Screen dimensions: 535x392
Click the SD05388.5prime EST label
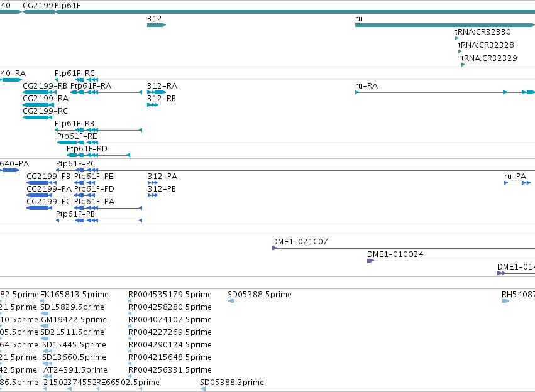coord(260,295)
